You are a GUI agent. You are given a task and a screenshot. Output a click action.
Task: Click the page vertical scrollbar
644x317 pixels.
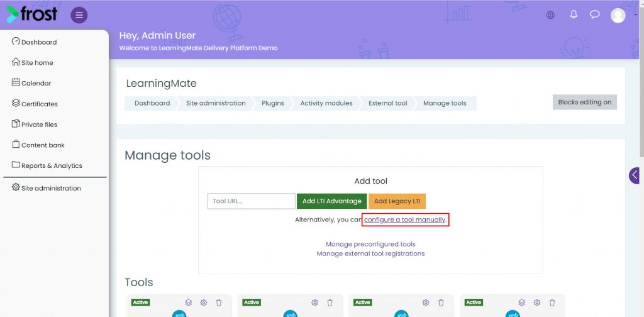coord(641,82)
